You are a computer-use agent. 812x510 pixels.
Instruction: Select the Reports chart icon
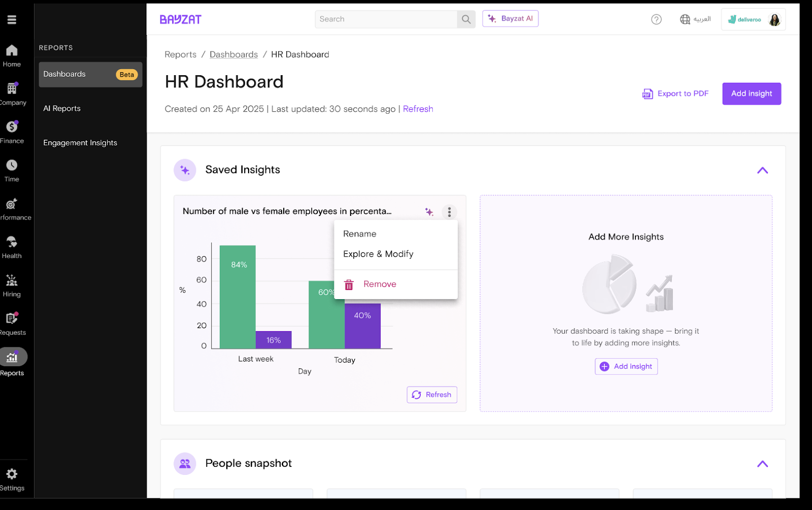coord(12,357)
